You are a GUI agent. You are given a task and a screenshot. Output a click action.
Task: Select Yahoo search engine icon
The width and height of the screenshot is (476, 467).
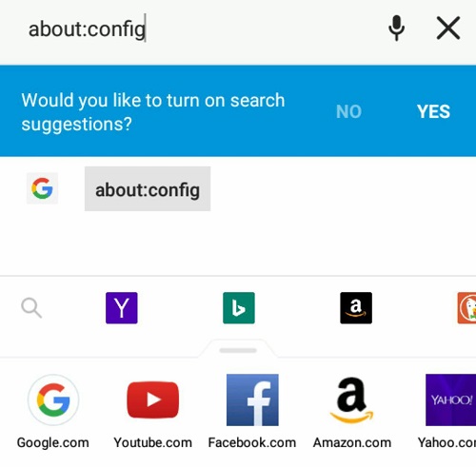pyautogui.click(x=122, y=307)
